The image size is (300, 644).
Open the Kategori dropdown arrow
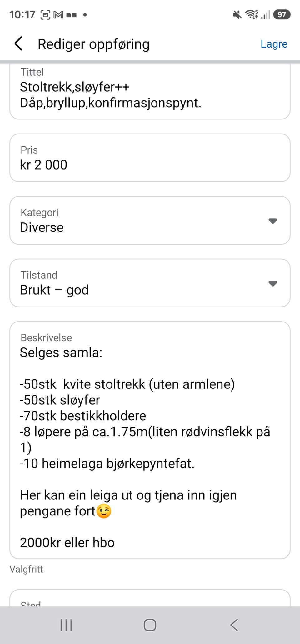[273, 221]
